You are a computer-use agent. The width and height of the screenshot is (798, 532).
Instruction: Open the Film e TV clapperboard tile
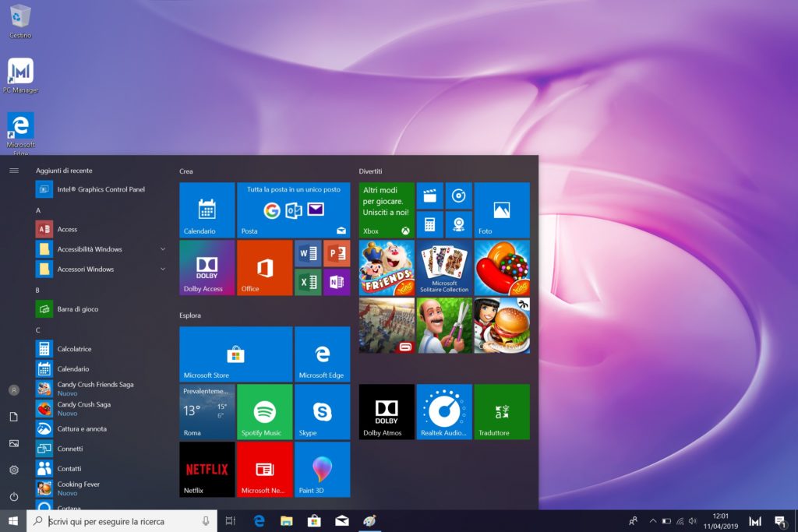coord(430,196)
